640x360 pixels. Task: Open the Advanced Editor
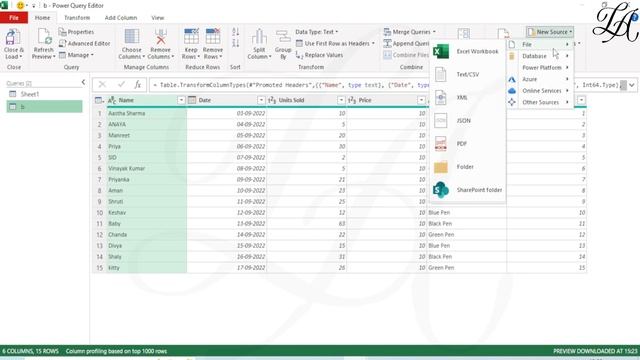(x=84, y=43)
